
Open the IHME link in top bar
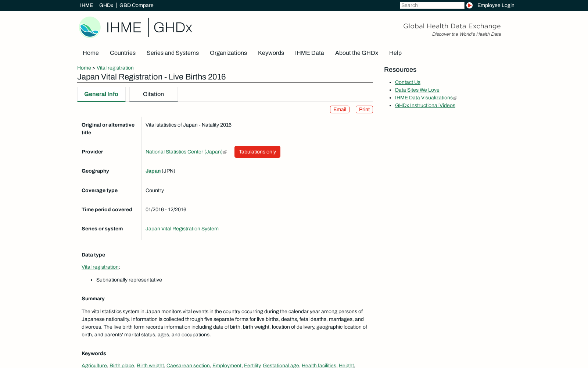tap(86, 5)
